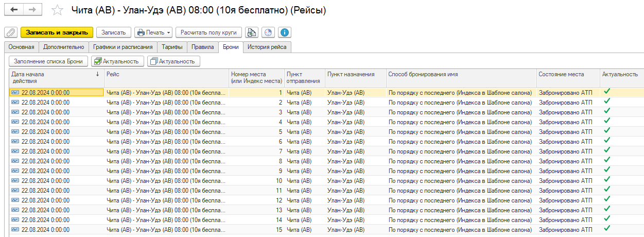Uncheck all with the empty Актуальность button
644x237 pixels.
coord(173,61)
